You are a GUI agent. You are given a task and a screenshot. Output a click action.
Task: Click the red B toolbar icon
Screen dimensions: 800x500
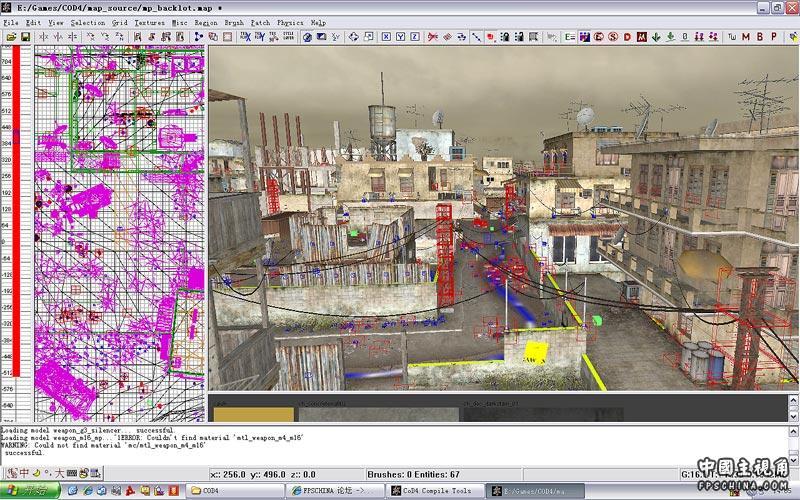coord(760,37)
